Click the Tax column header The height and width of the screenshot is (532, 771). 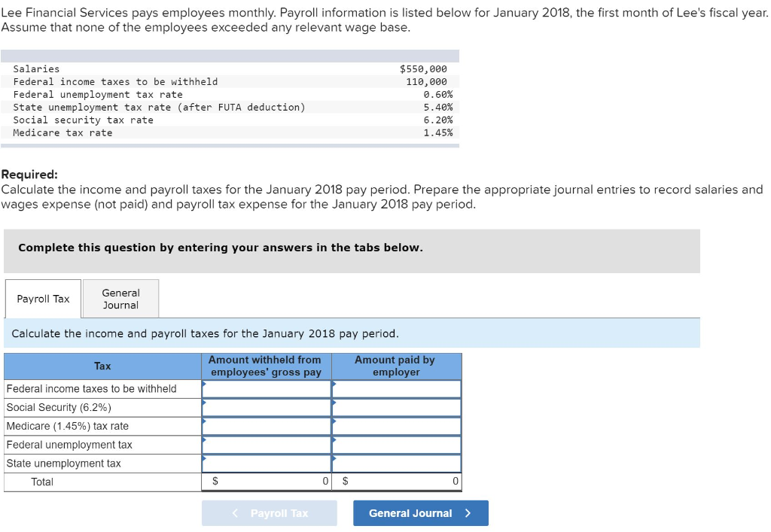102,366
